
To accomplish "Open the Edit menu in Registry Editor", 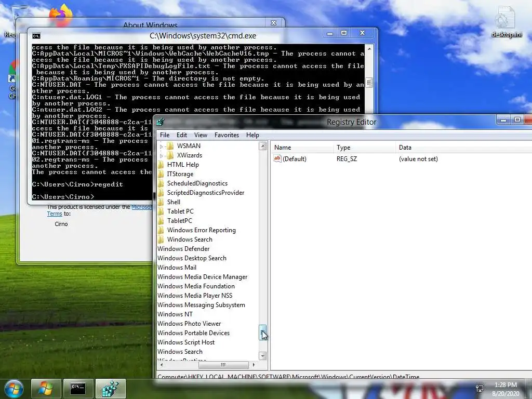I will [181, 135].
